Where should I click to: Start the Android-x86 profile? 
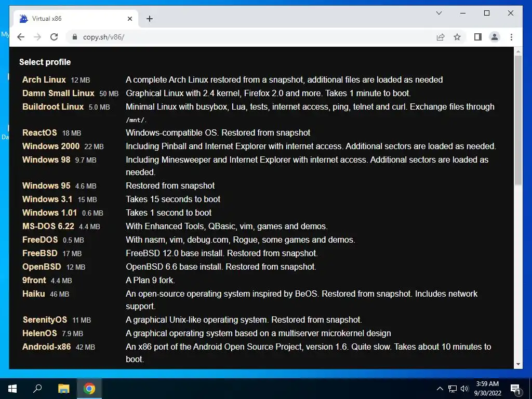tap(46, 347)
